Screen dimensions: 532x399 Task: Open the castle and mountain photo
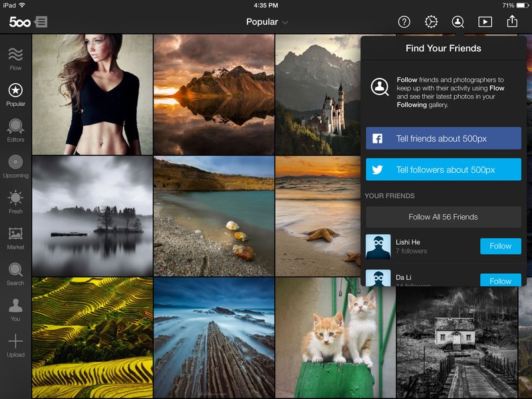coord(318,94)
